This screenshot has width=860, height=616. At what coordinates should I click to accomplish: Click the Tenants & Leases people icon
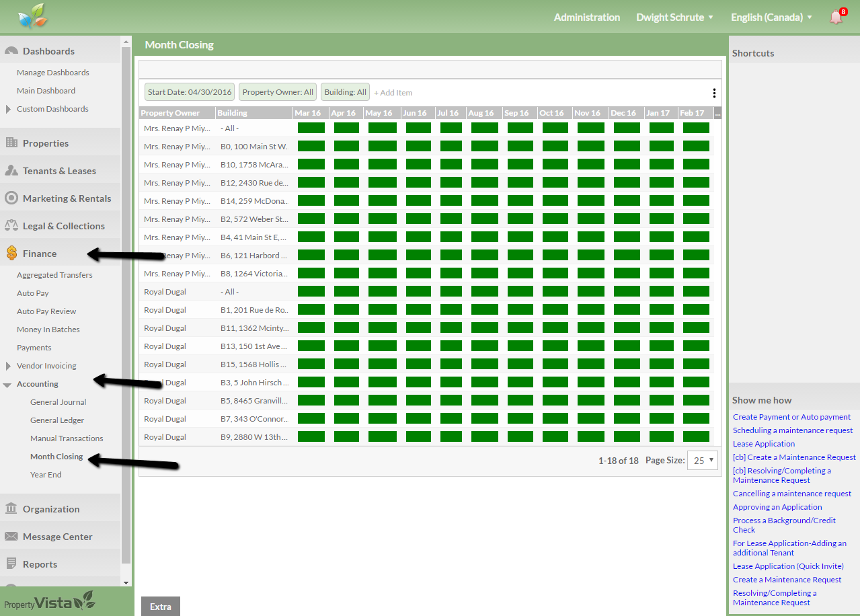click(11, 171)
